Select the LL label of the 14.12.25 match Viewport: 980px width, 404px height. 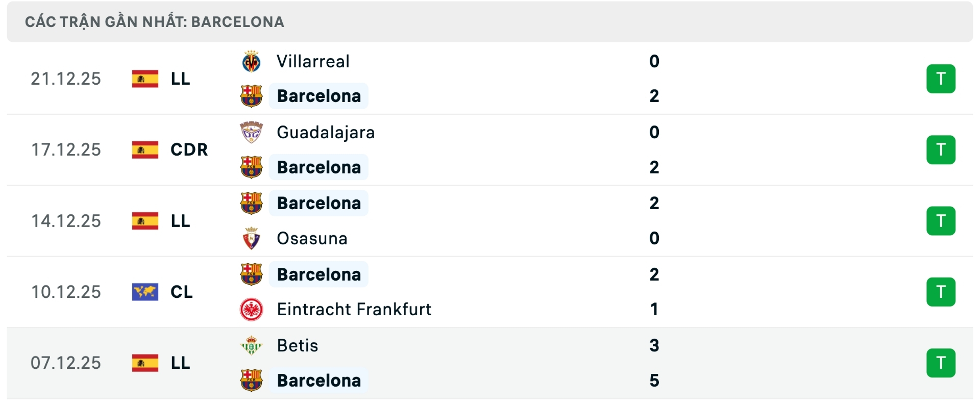pos(180,220)
